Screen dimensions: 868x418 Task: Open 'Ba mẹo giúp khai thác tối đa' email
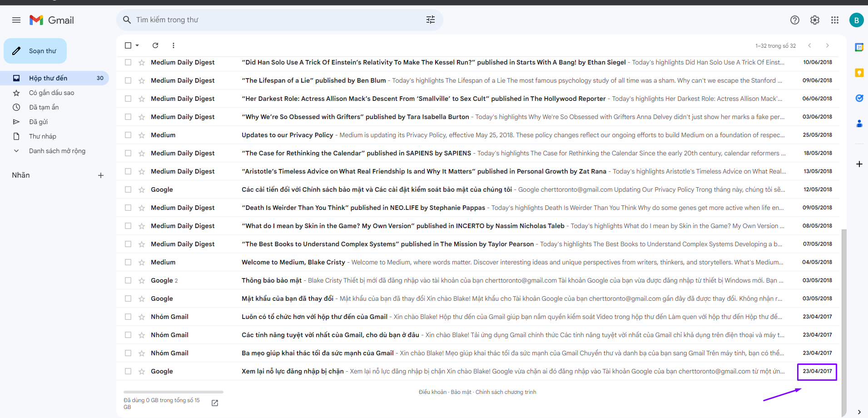(x=478, y=353)
